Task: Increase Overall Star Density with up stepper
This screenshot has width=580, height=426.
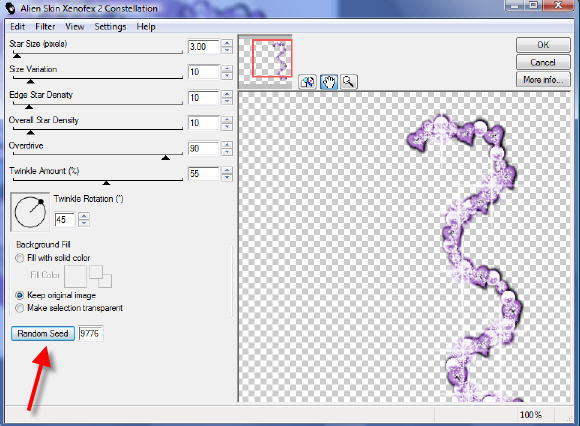Action: point(227,119)
